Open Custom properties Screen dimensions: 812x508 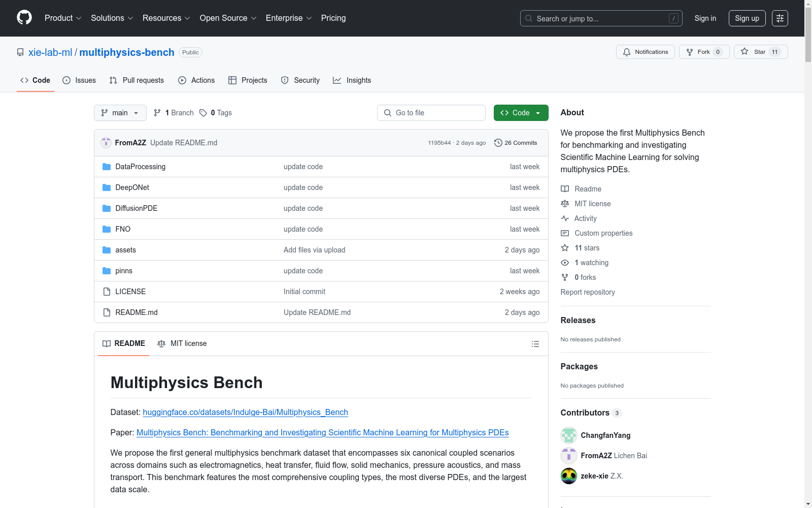(597, 233)
